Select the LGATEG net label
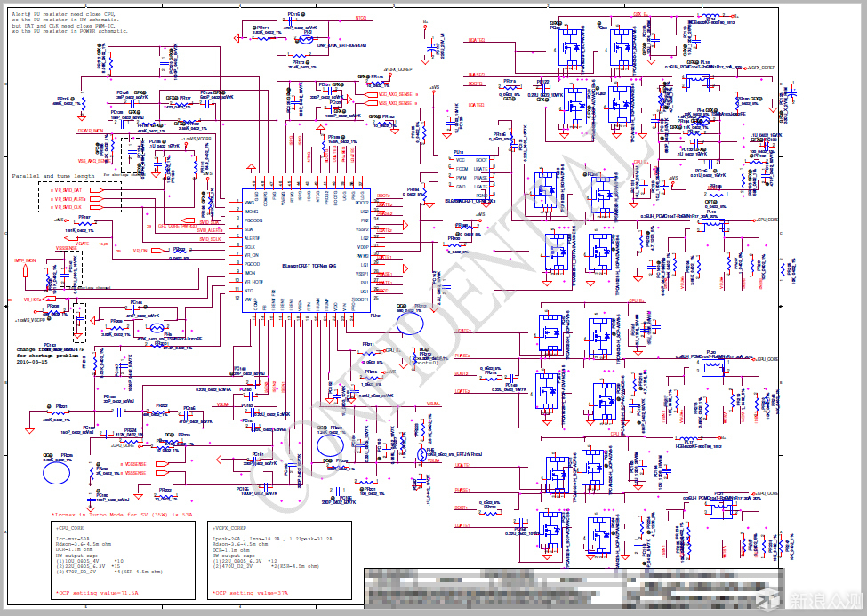 (476, 105)
